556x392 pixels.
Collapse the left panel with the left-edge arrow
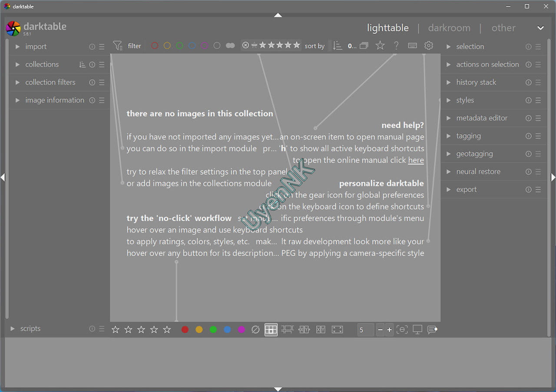click(3, 177)
